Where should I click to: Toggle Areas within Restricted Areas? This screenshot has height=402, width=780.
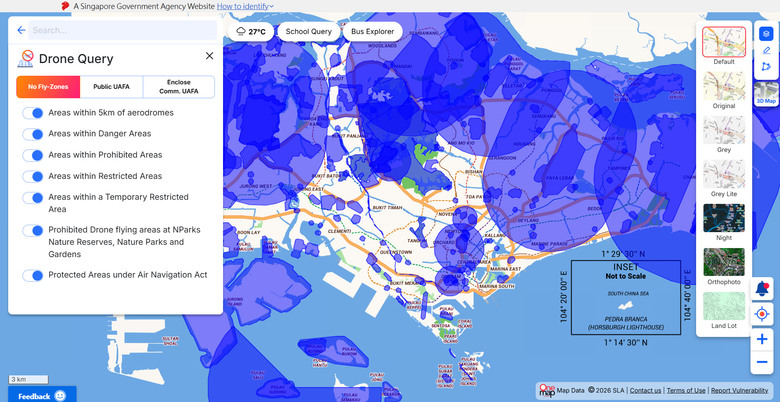33,176
